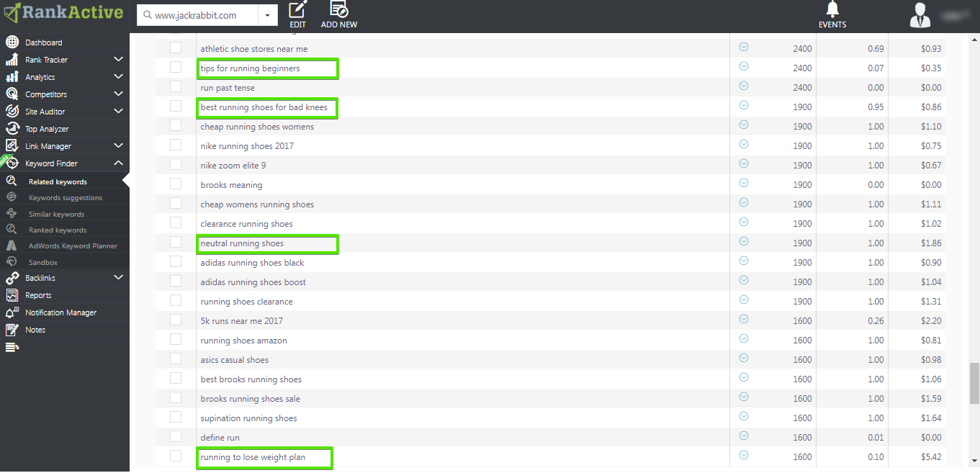Open Similar keywords submenu item
The image size is (980, 473).
coord(56,215)
